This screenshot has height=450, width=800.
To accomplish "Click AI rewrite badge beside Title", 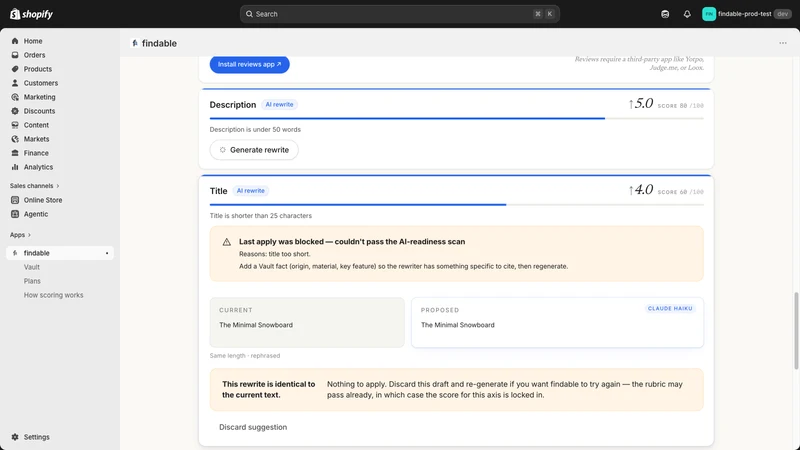I will click(251, 191).
